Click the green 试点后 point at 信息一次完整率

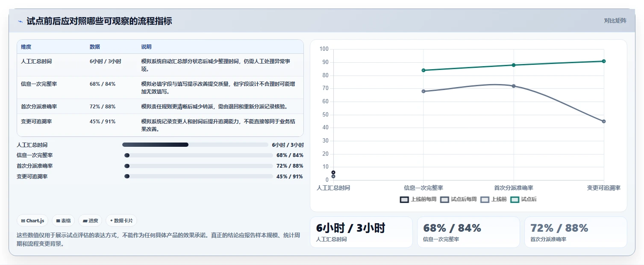pyautogui.click(x=423, y=70)
